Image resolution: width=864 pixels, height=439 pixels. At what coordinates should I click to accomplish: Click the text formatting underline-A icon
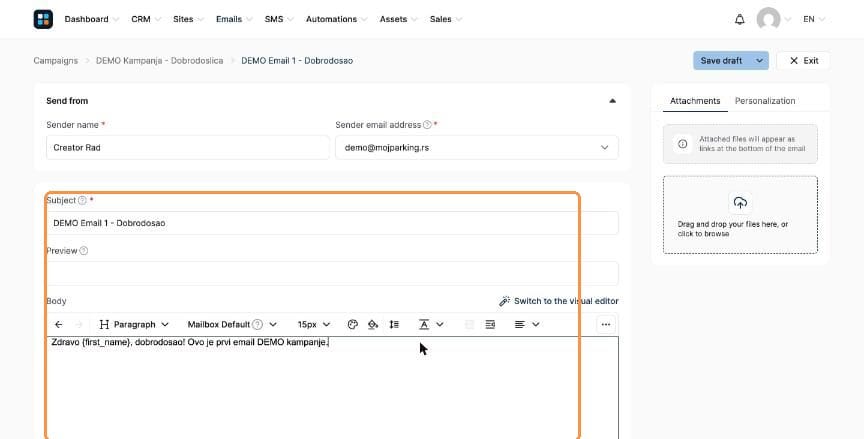pos(424,324)
